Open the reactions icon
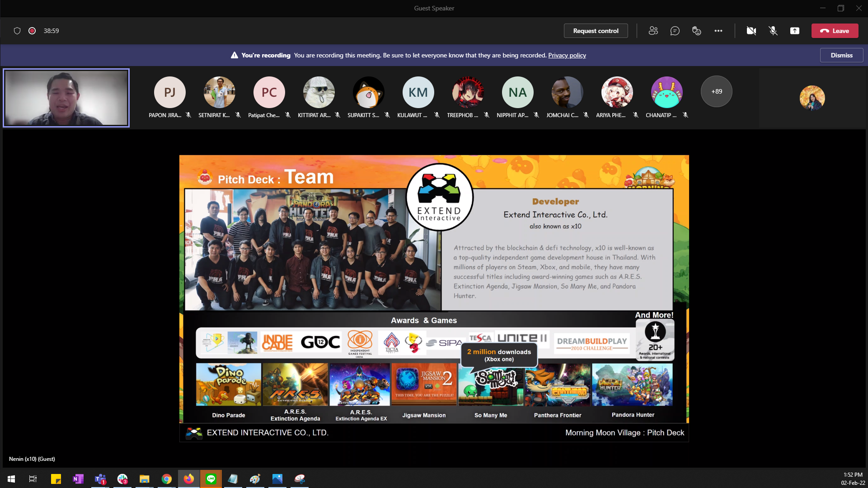The image size is (868, 488). [696, 31]
